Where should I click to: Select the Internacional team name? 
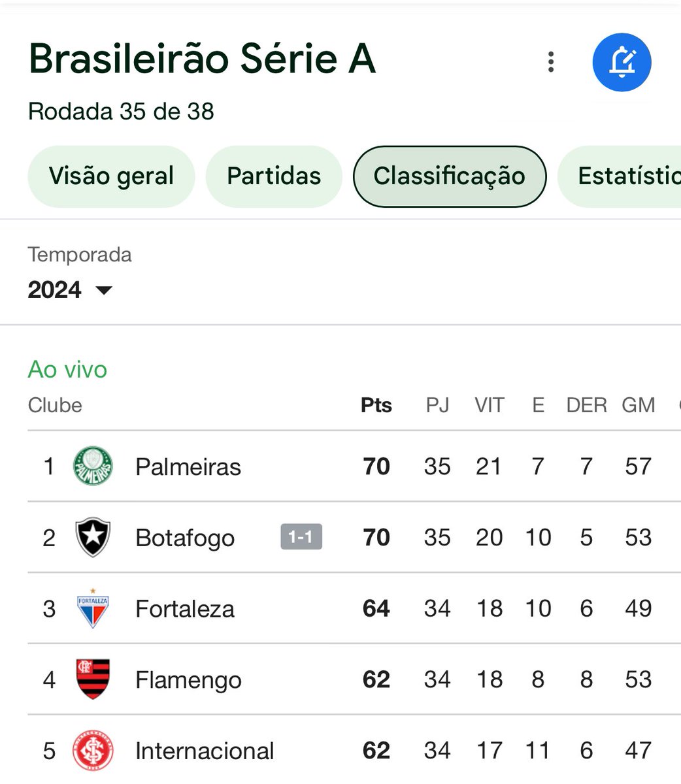pos(205,751)
